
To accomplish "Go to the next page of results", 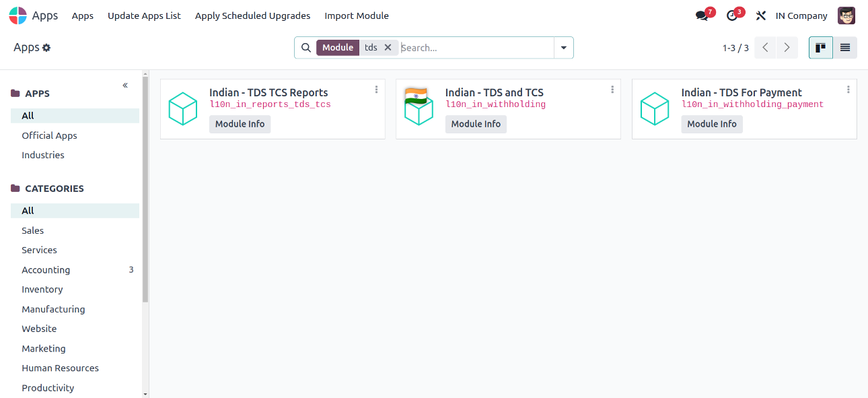I will [787, 48].
